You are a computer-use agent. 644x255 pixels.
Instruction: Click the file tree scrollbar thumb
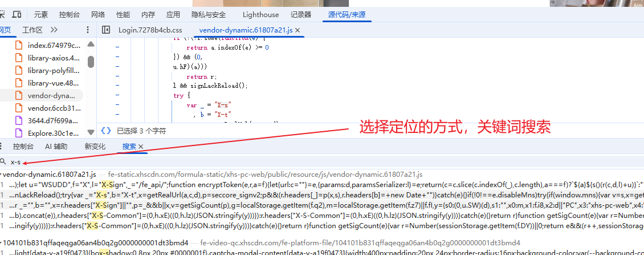coord(91,62)
